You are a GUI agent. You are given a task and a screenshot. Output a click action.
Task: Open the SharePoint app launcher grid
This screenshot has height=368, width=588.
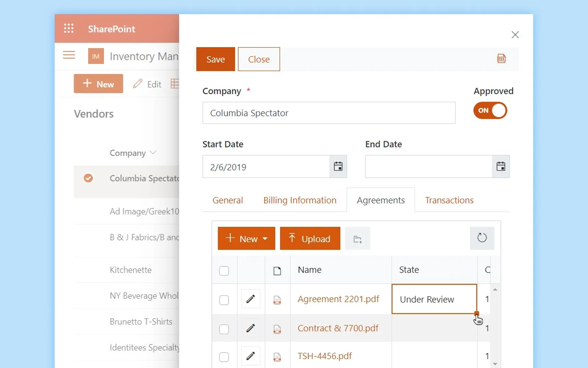(69, 28)
